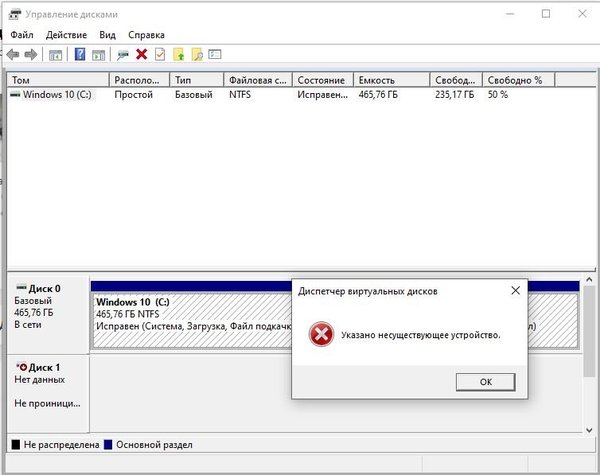
Task: Click the error message Указано несуществующее устройство
Action: tap(421, 335)
